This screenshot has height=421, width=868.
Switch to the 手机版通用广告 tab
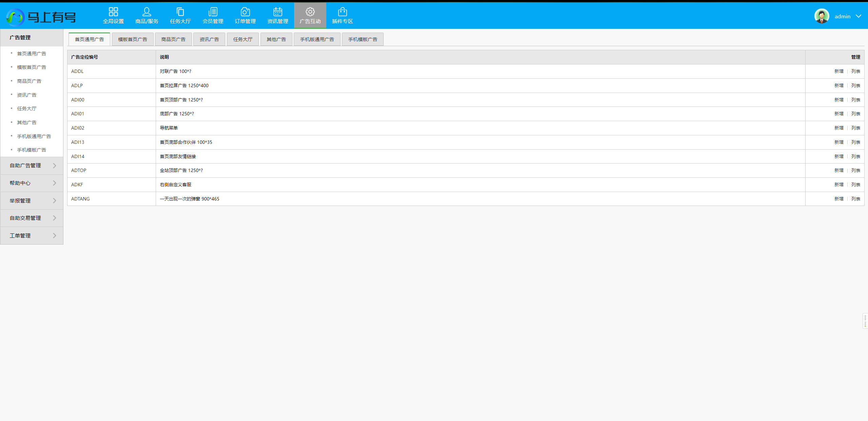[317, 39]
